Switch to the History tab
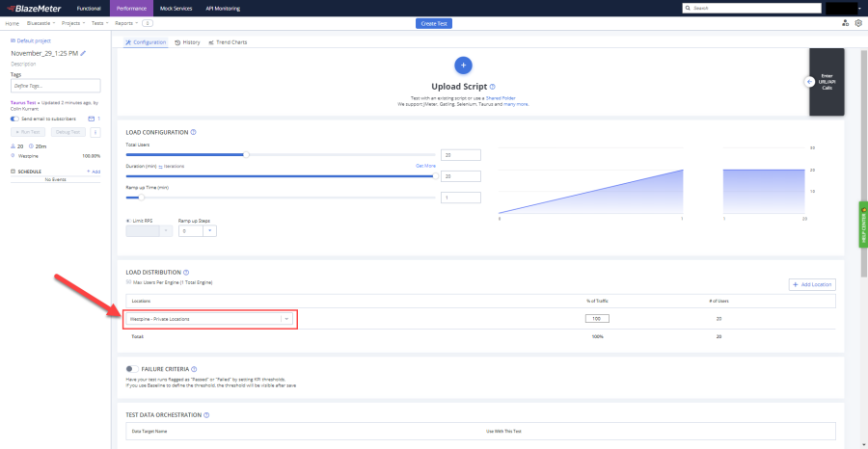The width and height of the screenshot is (868, 449). tap(188, 42)
